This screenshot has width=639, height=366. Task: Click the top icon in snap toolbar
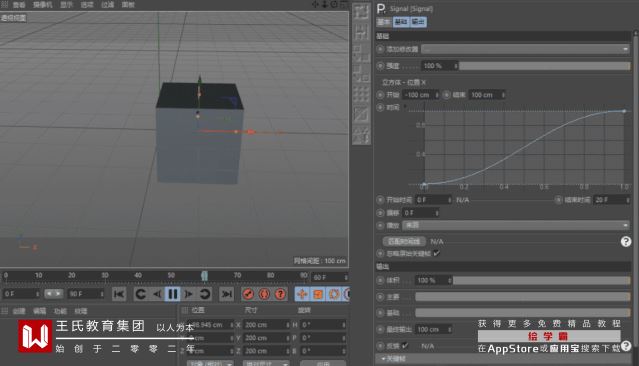point(361,11)
